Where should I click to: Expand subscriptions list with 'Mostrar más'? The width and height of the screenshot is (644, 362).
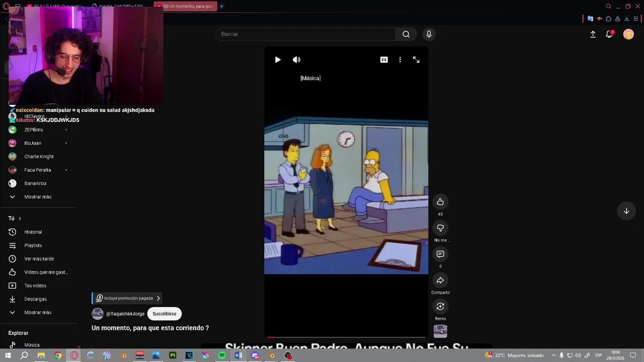[x=38, y=197]
